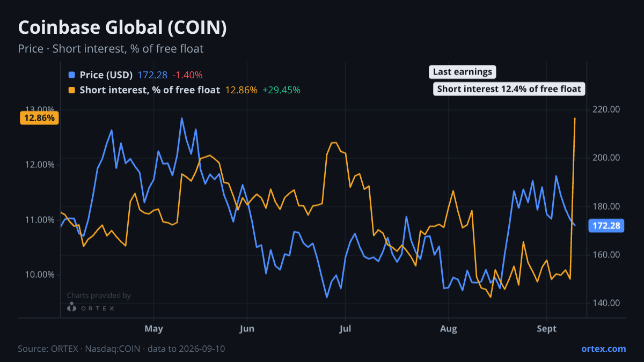Click the +29.45% short interest change
644x362 pixels.
point(281,90)
